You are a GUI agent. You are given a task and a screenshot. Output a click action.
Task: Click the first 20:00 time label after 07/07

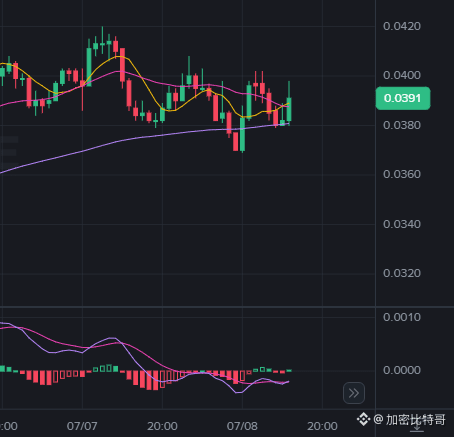(x=162, y=426)
